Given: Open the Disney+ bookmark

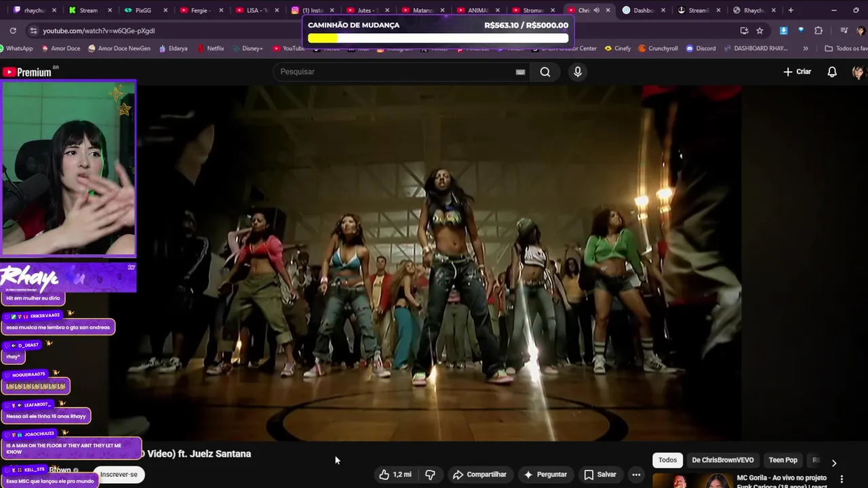Looking at the screenshot, I should pyautogui.click(x=247, y=48).
